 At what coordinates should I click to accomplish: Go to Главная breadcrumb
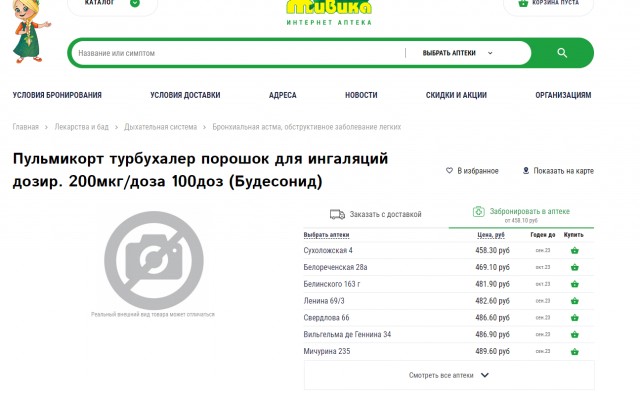pos(25,127)
